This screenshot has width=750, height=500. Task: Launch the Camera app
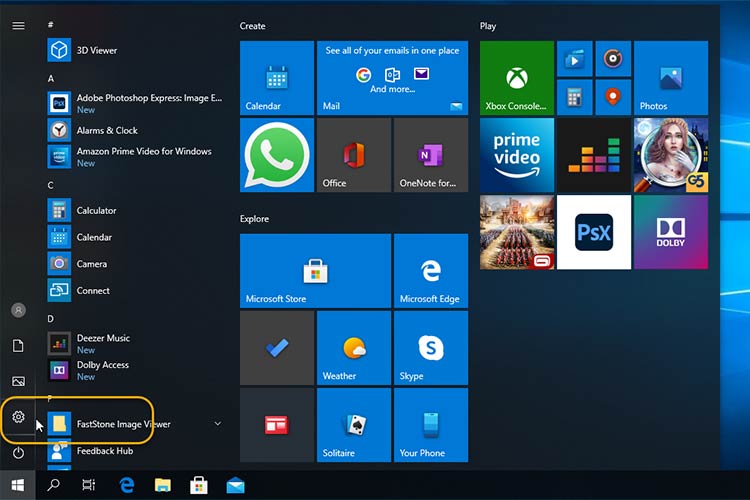click(x=135, y=264)
